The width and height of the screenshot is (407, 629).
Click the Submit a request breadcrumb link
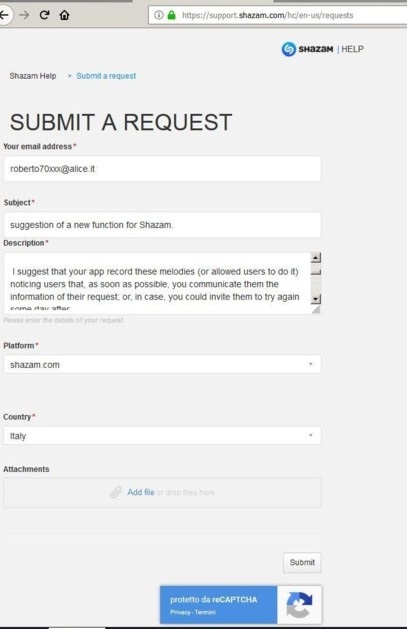106,76
